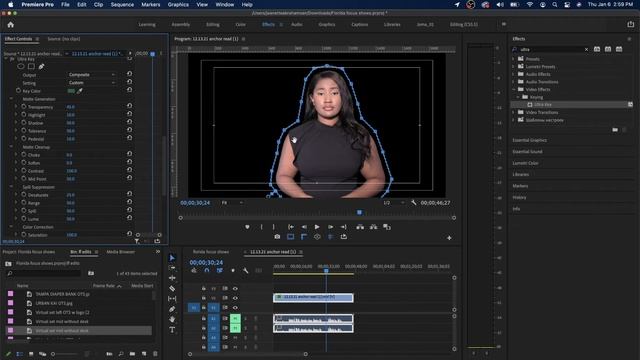Reset the Transparency parameter
This screenshot has height=360, width=640.
pos(129,106)
